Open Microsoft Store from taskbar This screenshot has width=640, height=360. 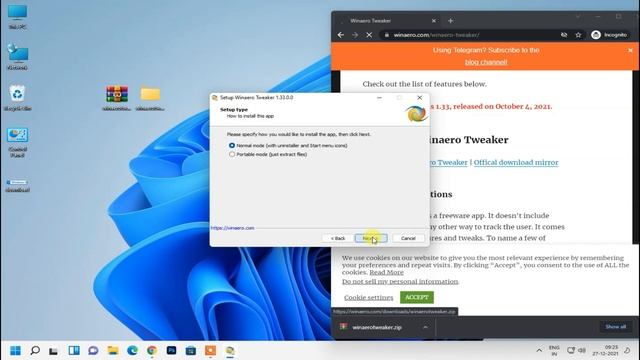click(x=191, y=350)
